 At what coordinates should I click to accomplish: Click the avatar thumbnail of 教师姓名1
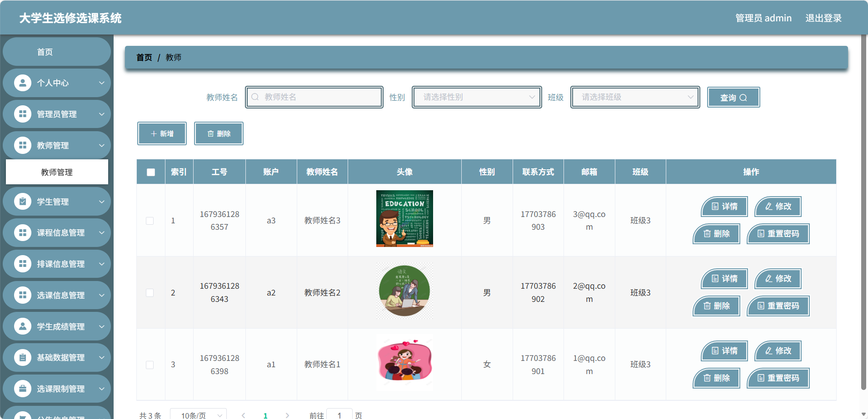click(404, 363)
